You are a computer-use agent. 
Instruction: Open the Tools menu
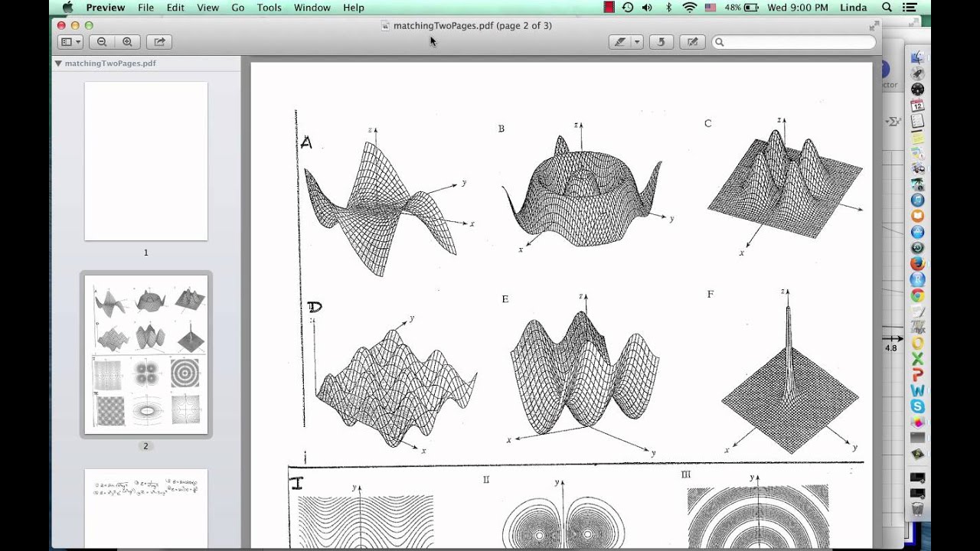pos(269,8)
